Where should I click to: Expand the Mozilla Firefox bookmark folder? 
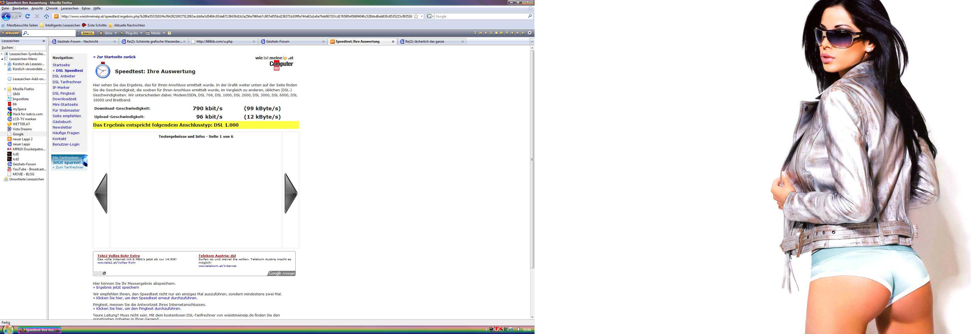5,89
